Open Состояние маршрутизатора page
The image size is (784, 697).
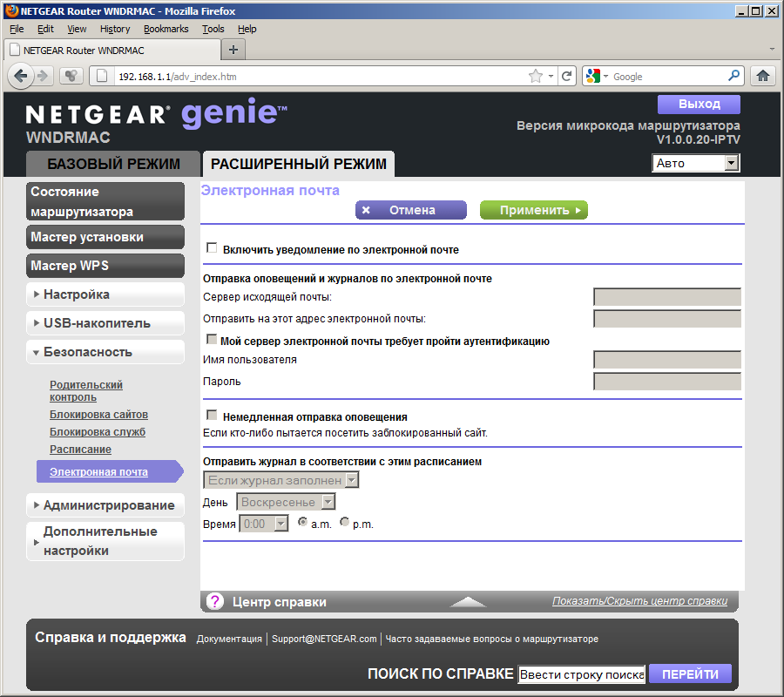(x=105, y=201)
